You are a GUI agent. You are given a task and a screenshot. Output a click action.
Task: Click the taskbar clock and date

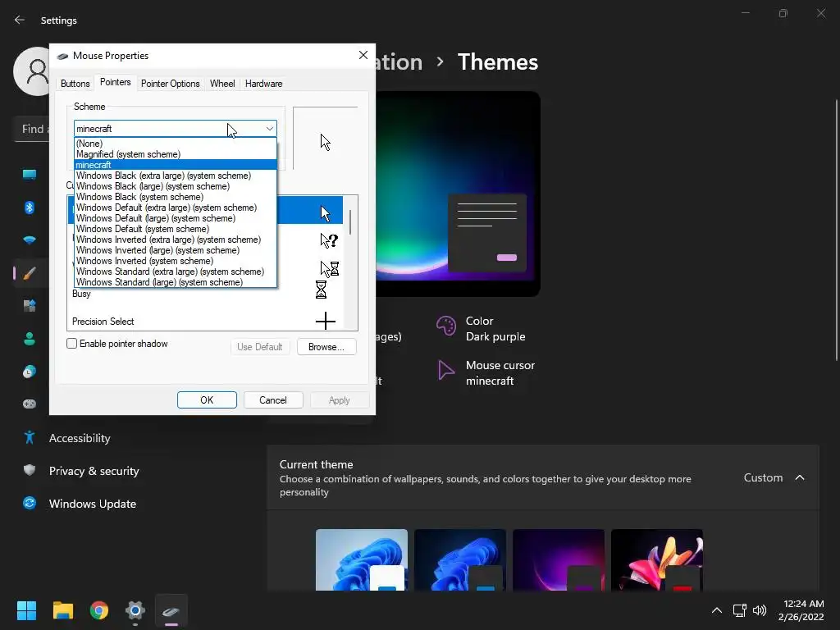[x=801, y=610]
